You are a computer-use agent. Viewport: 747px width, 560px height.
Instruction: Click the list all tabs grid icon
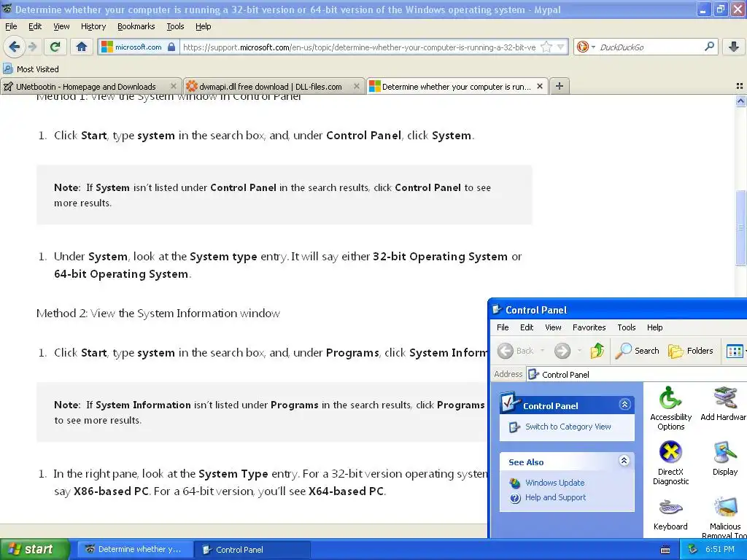point(740,86)
